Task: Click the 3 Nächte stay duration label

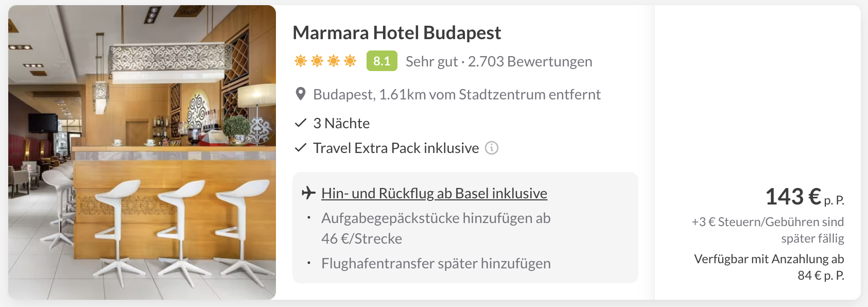Action: click(341, 123)
